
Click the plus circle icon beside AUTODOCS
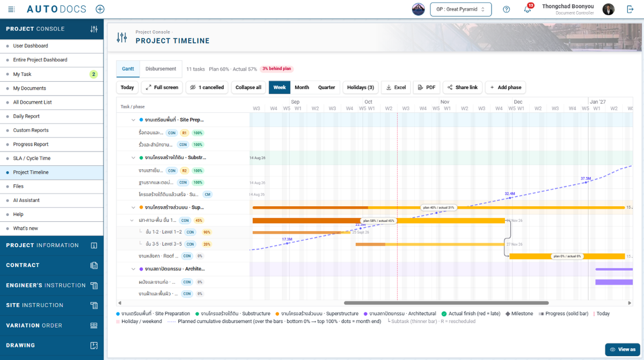point(100,9)
